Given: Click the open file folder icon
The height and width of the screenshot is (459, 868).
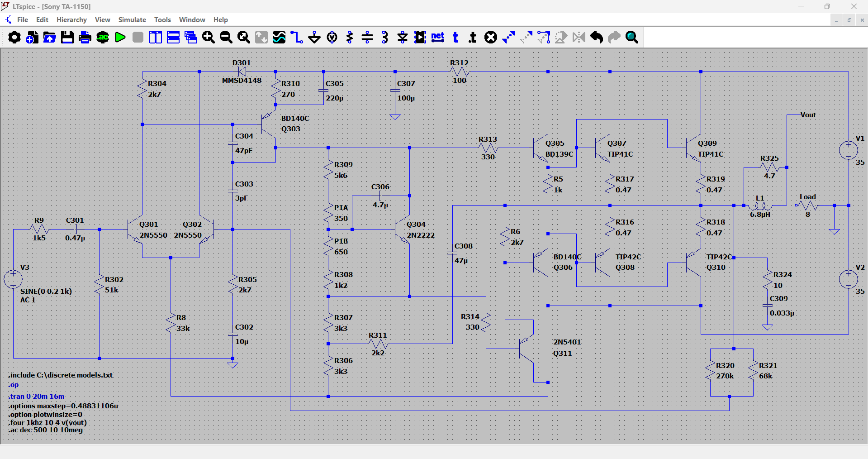Looking at the screenshot, I should tap(50, 37).
